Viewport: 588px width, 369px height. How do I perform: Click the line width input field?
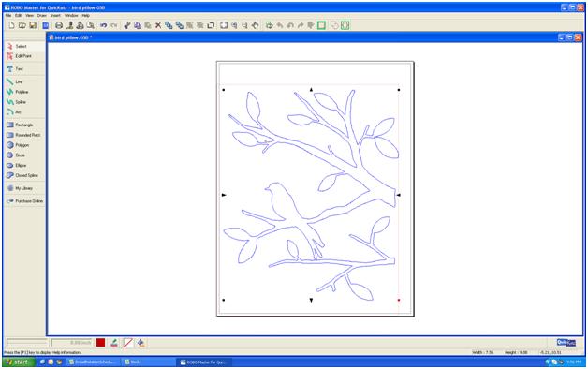71,343
